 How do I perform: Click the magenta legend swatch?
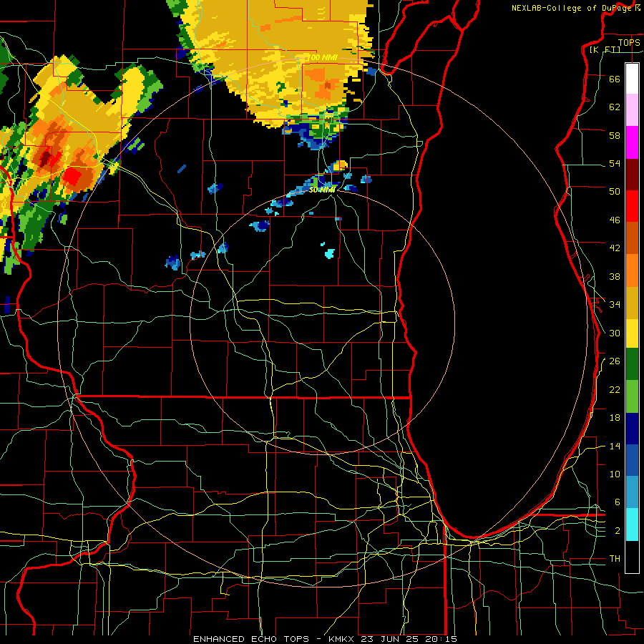632,142
